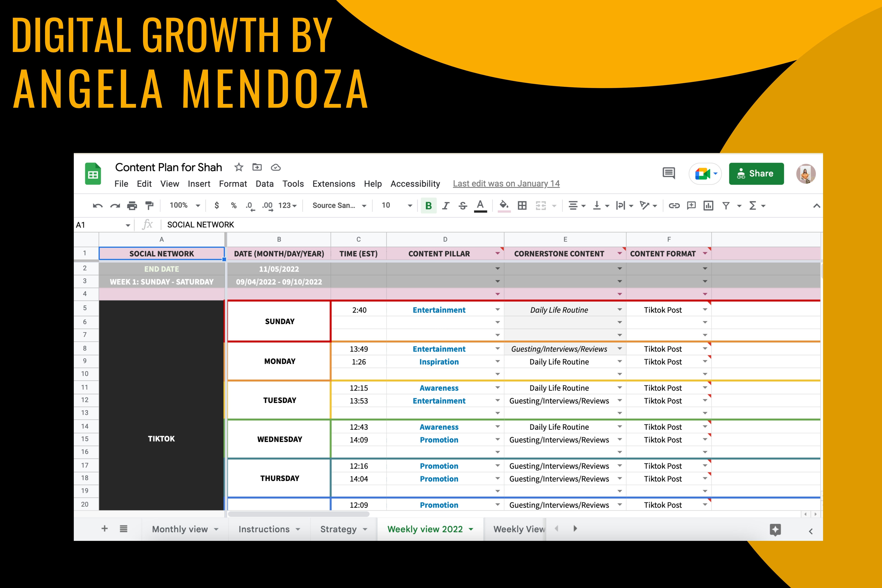Format as percent

click(234, 206)
